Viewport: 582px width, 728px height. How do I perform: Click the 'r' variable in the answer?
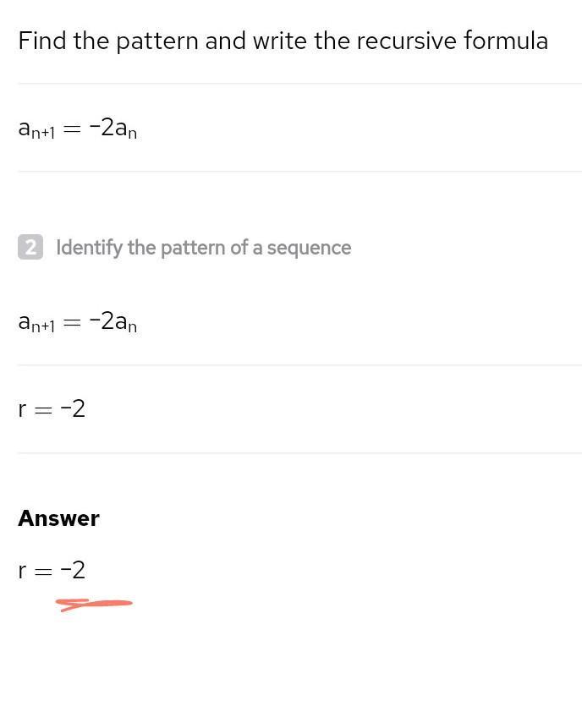[x=22, y=572]
